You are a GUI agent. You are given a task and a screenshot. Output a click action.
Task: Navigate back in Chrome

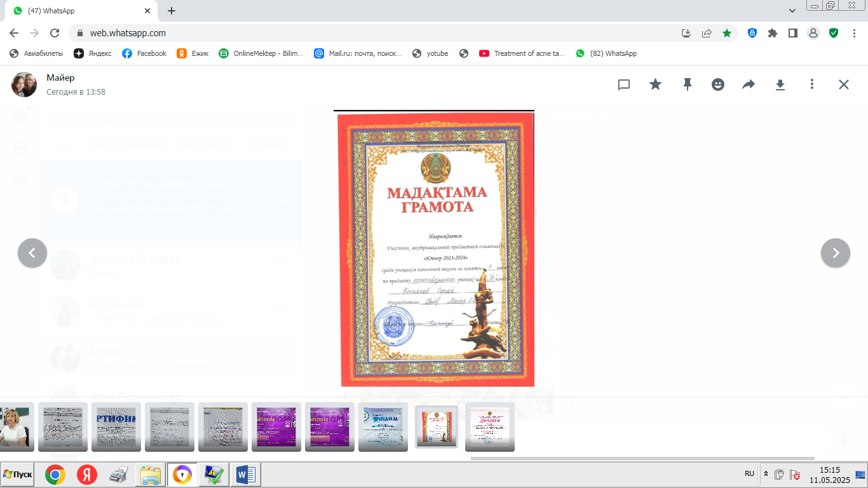coord(14,33)
